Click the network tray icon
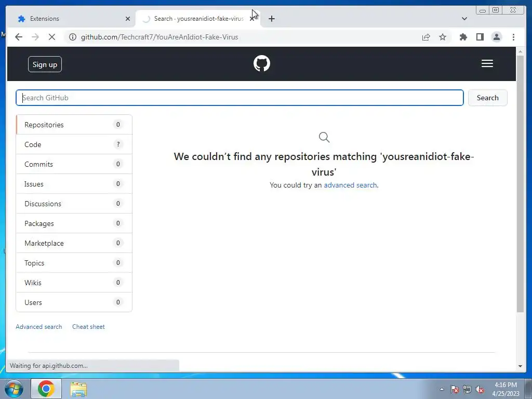 pos(467,389)
